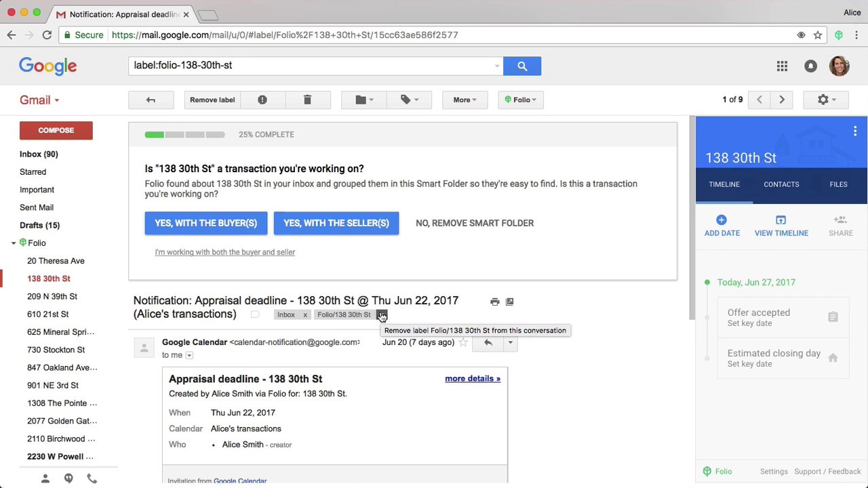
Task: Open the Inbox (90) folder
Action: (39, 154)
